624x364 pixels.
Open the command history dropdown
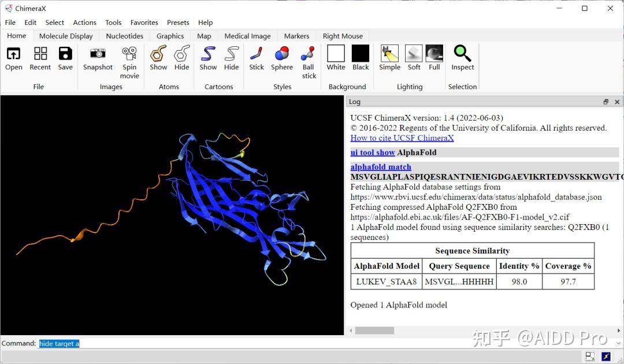[618, 343]
